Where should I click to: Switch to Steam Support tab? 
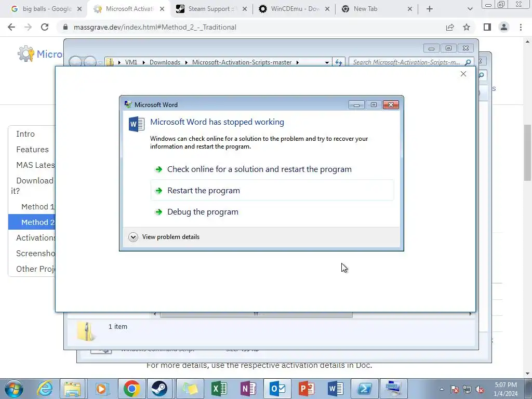tap(211, 9)
